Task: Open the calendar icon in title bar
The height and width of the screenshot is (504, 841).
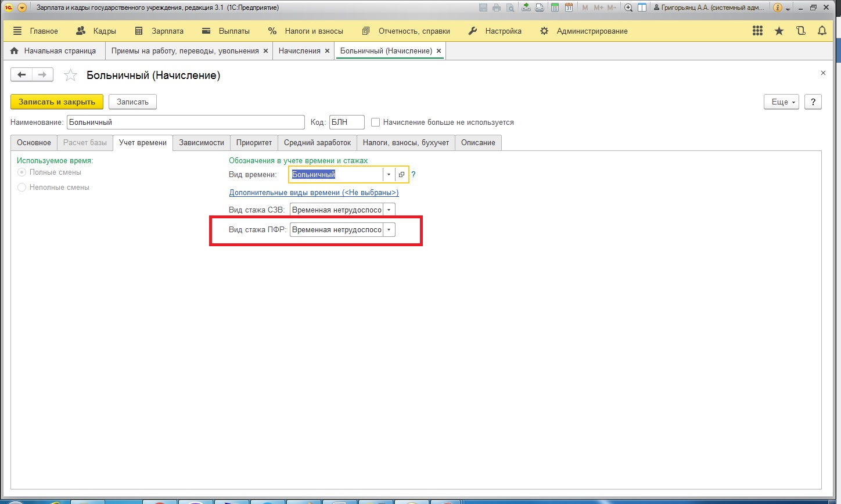Action: click(x=569, y=8)
